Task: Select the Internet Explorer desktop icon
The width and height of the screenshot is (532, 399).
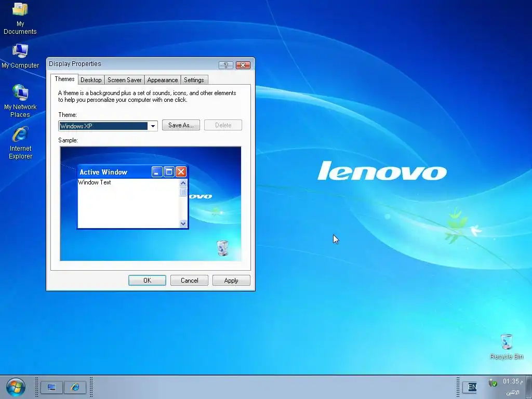Action: coord(20,142)
